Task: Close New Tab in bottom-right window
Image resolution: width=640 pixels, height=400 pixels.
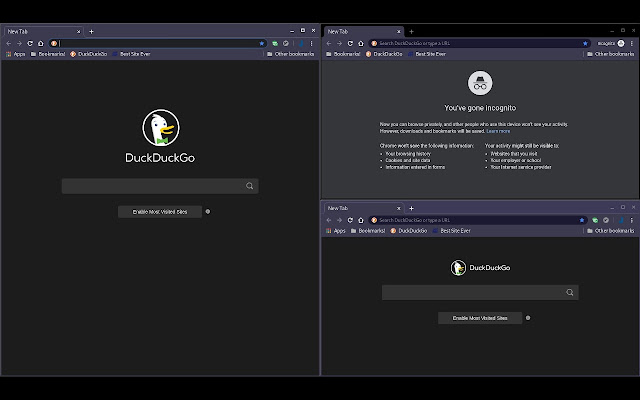Action: [399, 208]
